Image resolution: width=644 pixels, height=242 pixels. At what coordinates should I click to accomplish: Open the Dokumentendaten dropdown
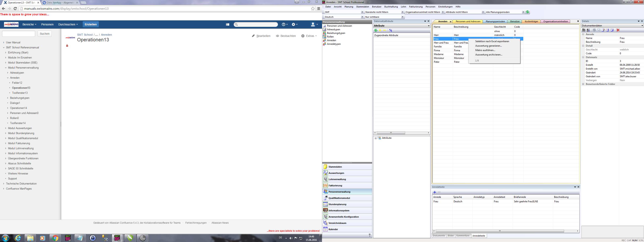pos(642,26)
